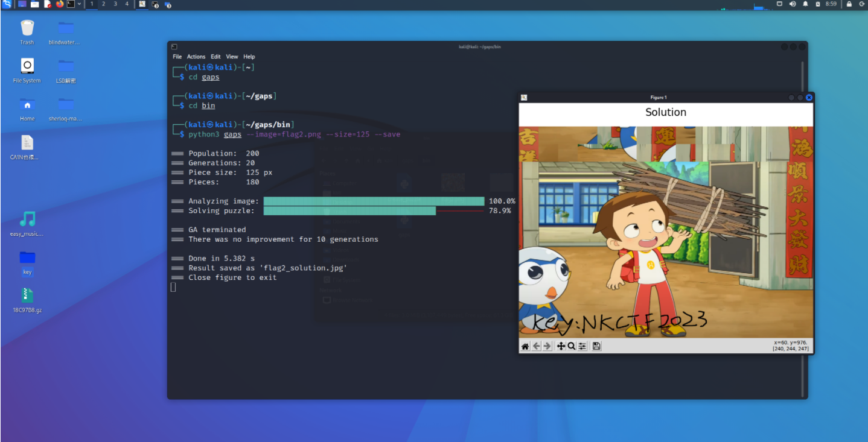Select the file manager window button in taskbar
868x442 pixels.
point(168,4)
